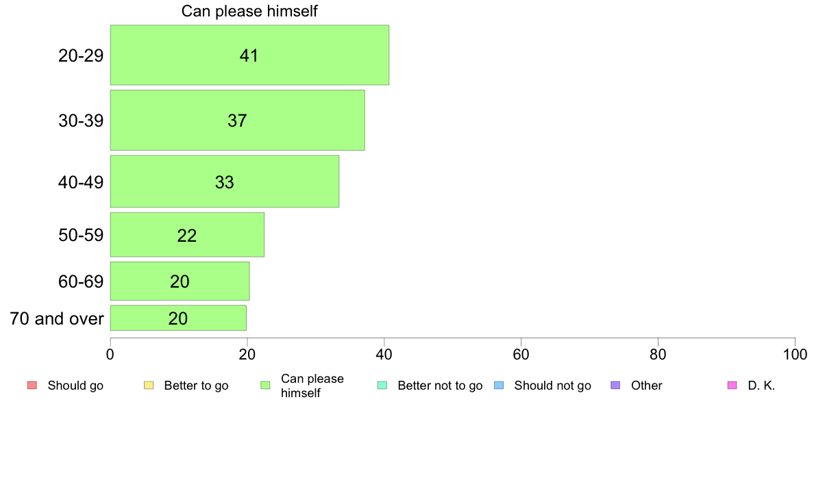Click the purple Other legend swatch
Screen dimensions: 814x504
(615, 385)
